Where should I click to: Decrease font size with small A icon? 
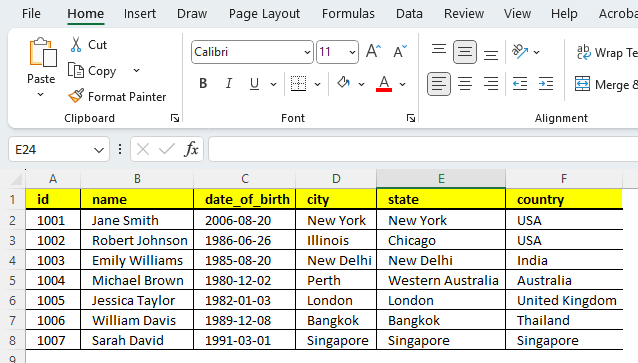[400, 52]
